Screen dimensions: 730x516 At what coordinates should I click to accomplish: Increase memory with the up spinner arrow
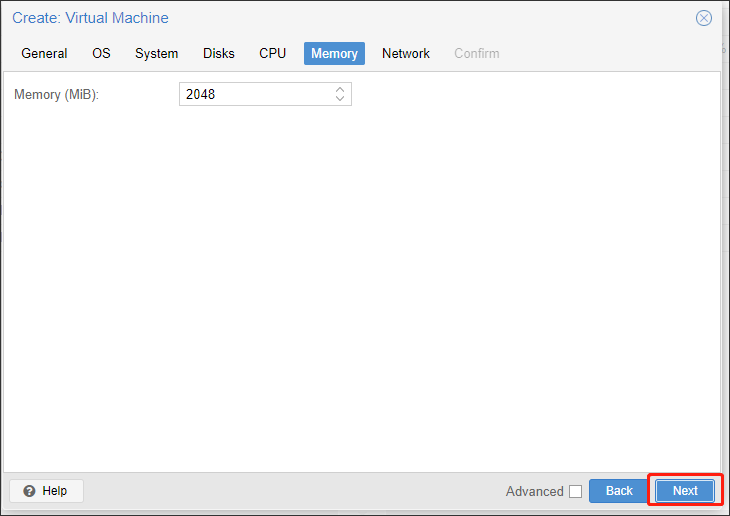[340, 89]
